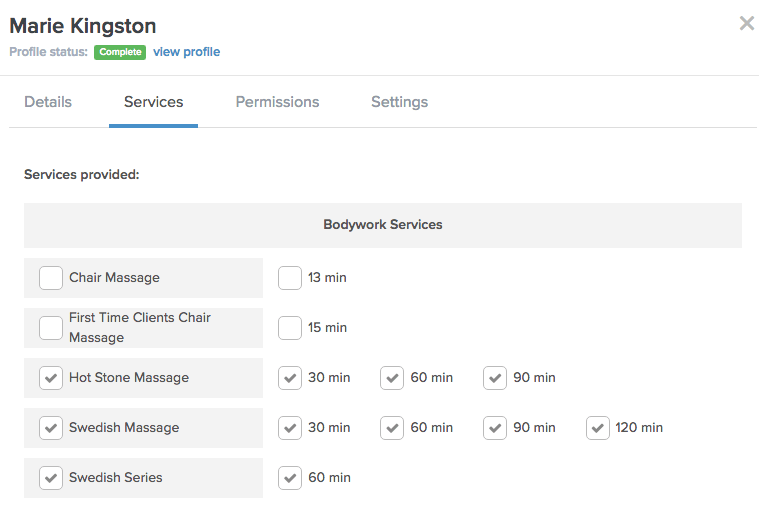Check the 15 min duration box
Image resolution: width=759 pixels, height=508 pixels.
(x=290, y=328)
